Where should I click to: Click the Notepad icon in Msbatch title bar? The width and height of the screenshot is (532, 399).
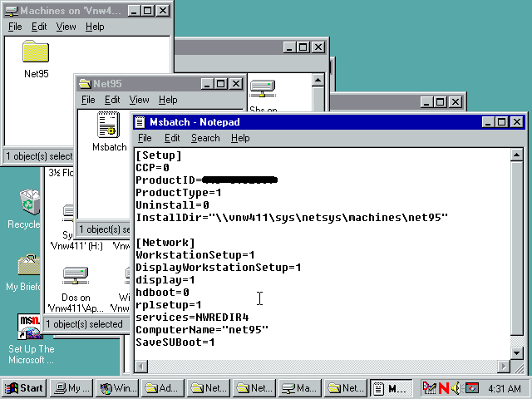point(140,122)
